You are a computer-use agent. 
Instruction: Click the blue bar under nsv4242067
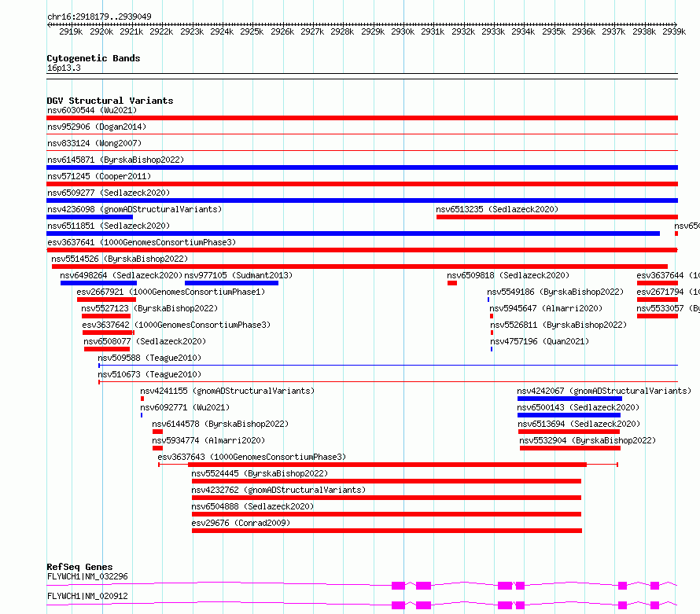(569, 399)
